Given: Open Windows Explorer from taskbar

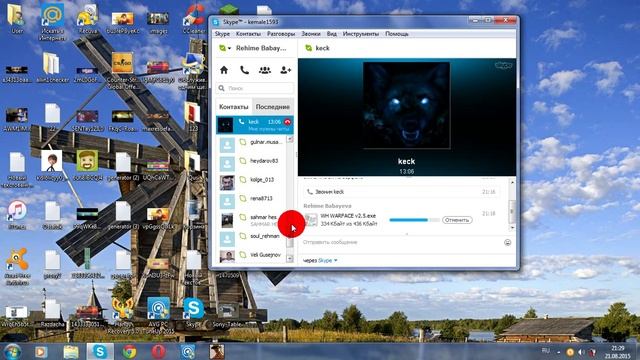Looking at the screenshot, I should tap(71, 351).
